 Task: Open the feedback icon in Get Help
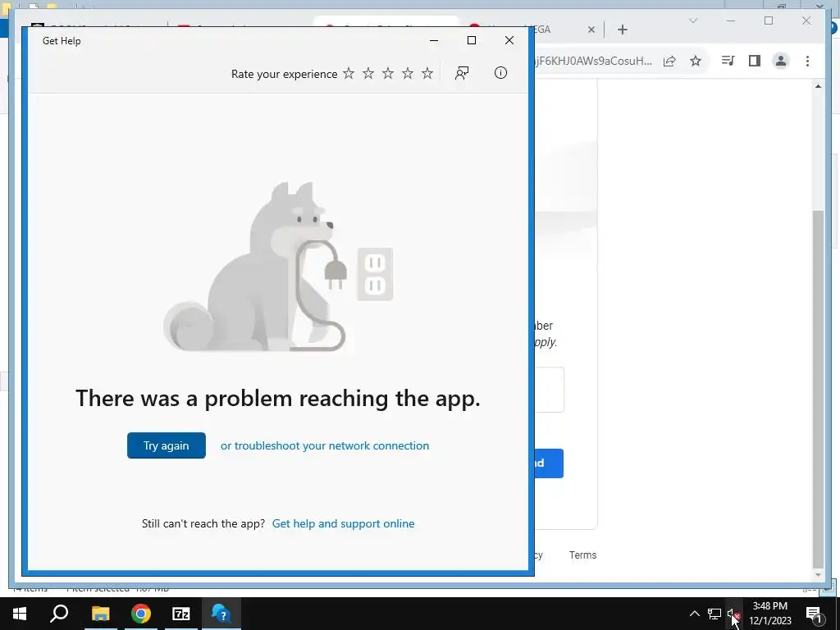tap(462, 73)
